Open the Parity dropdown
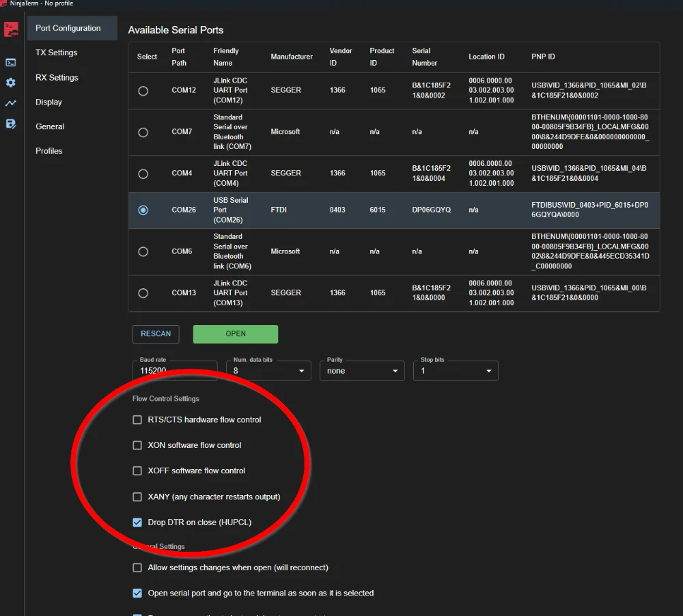683x616 pixels. 361,371
